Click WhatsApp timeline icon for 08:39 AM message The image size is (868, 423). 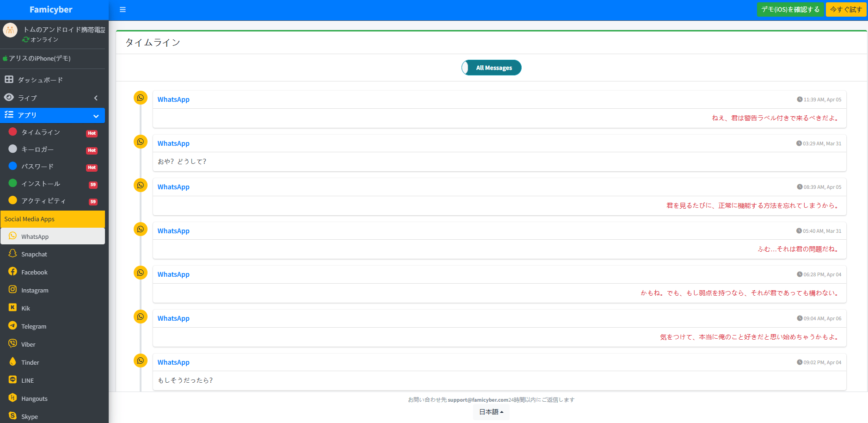click(141, 185)
